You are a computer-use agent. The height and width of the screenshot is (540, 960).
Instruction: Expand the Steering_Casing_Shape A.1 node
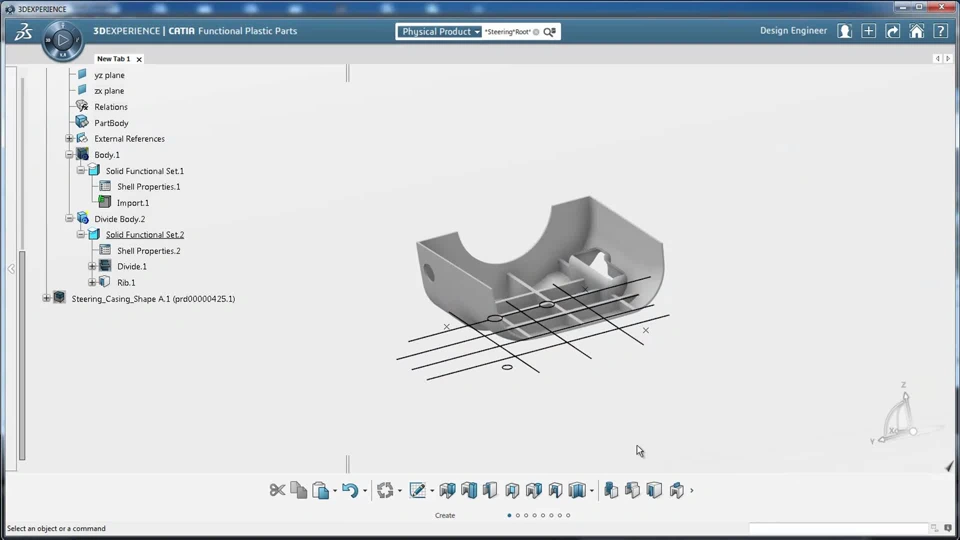pos(47,298)
